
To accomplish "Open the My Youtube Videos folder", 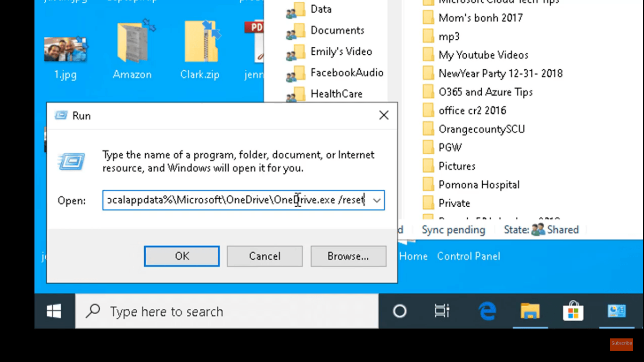I will click(483, 55).
